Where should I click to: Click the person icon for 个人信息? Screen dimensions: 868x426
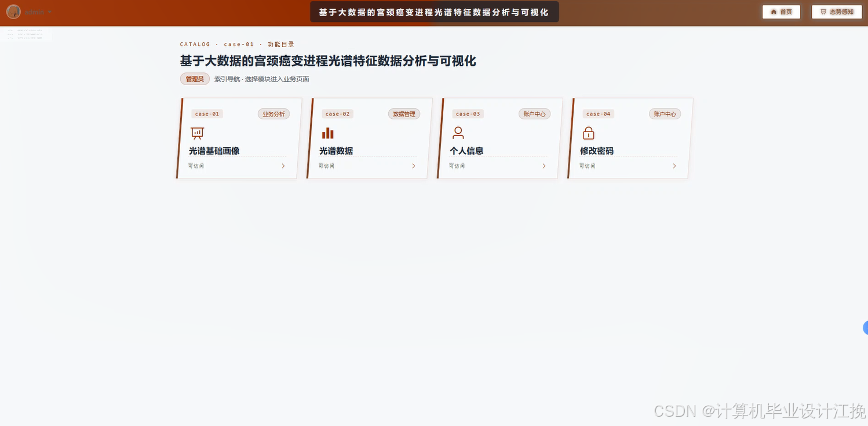(x=458, y=133)
